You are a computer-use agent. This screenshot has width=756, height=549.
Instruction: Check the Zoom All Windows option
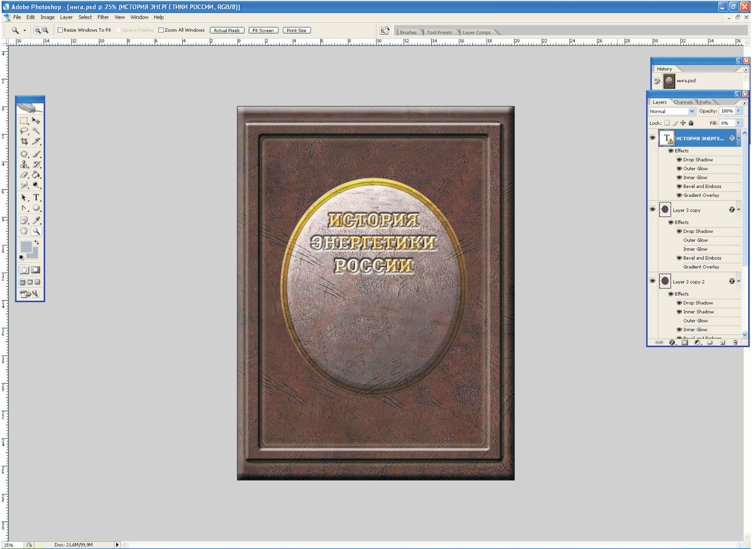pyautogui.click(x=161, y=30)
